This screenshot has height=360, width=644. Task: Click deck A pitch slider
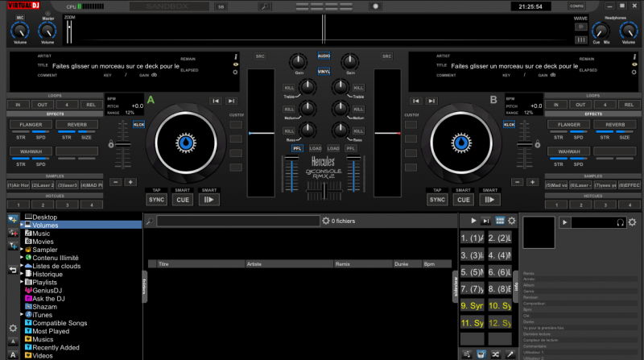point(122,145)
